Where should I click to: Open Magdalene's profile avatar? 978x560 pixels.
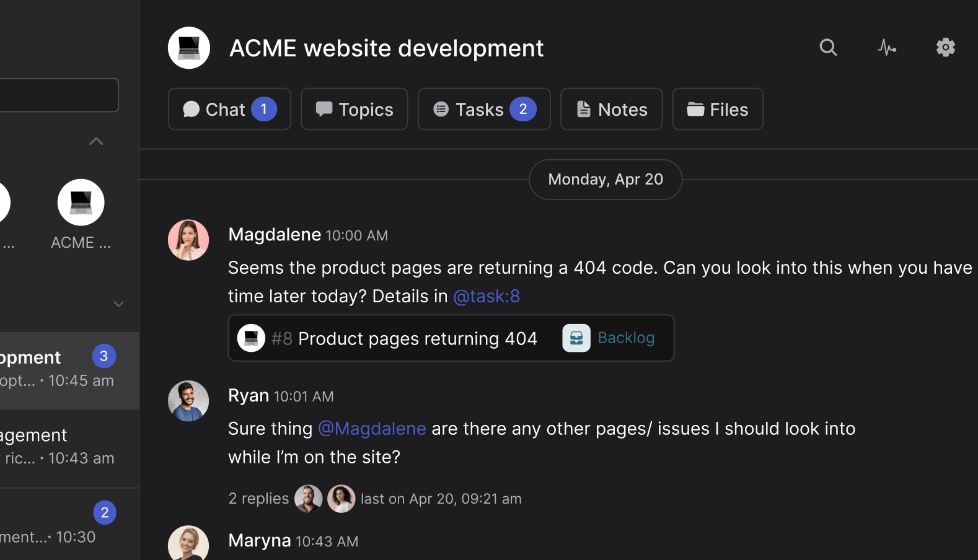(188, 240)
